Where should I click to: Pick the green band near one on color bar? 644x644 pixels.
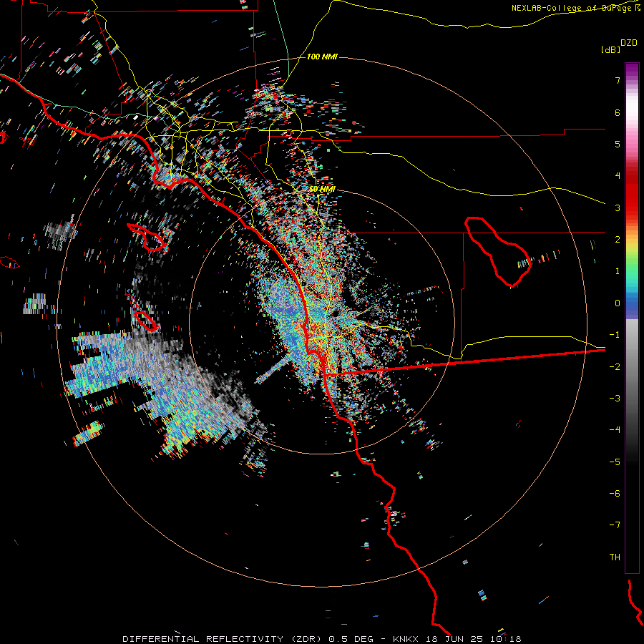[632, 267]
